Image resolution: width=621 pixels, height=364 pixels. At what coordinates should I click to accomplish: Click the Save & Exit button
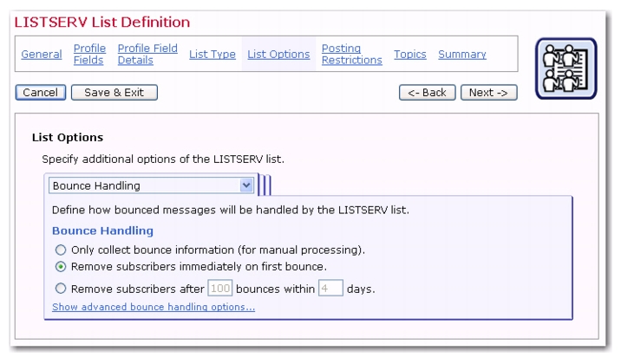[114, 93]
